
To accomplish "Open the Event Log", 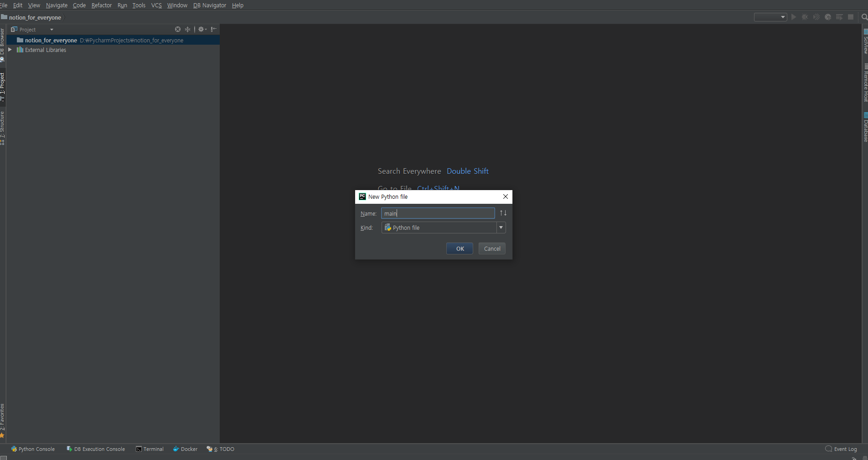I will coord(841,449).
